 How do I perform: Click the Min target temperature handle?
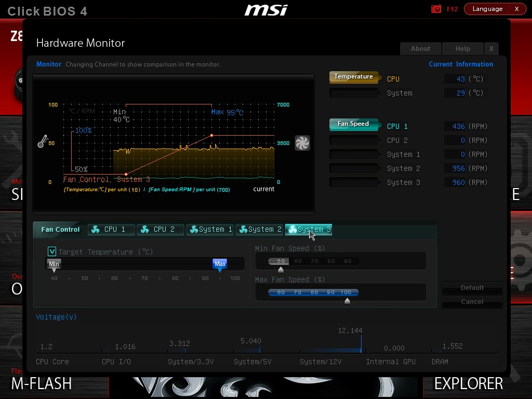pos(54,265)
